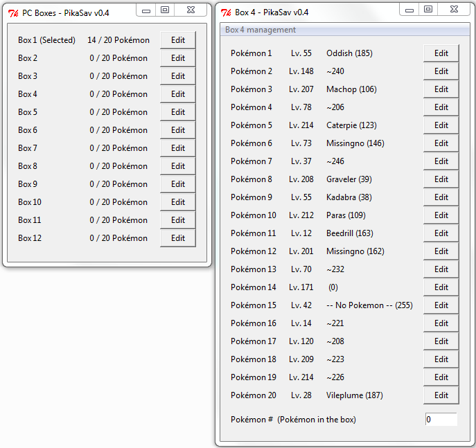Minimize the Box 4 window
The width and height of the screenshot is (476, 448).
coord(409,10)
